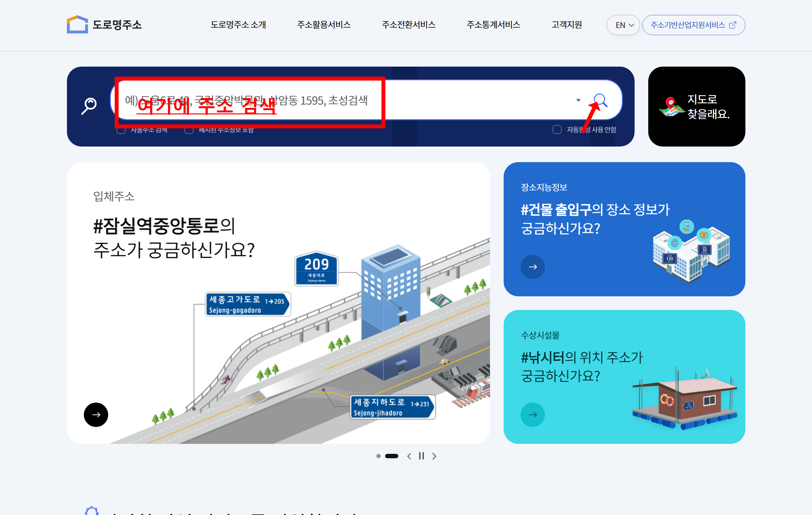Click the external link icon beside 주소기반산업지원서비스
This screenshot has width=812, height=515.
pyautogui.click(x=734, y=25)
